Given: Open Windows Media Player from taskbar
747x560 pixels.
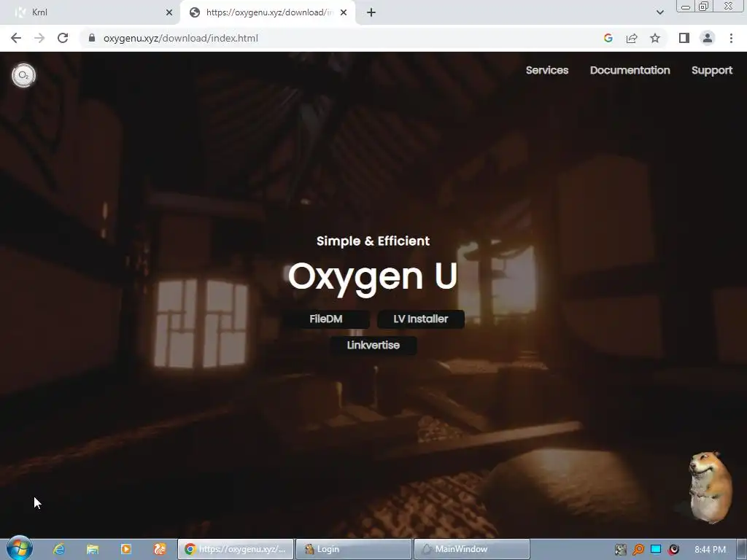Looking at the screenshot, I should coord(125,549).
